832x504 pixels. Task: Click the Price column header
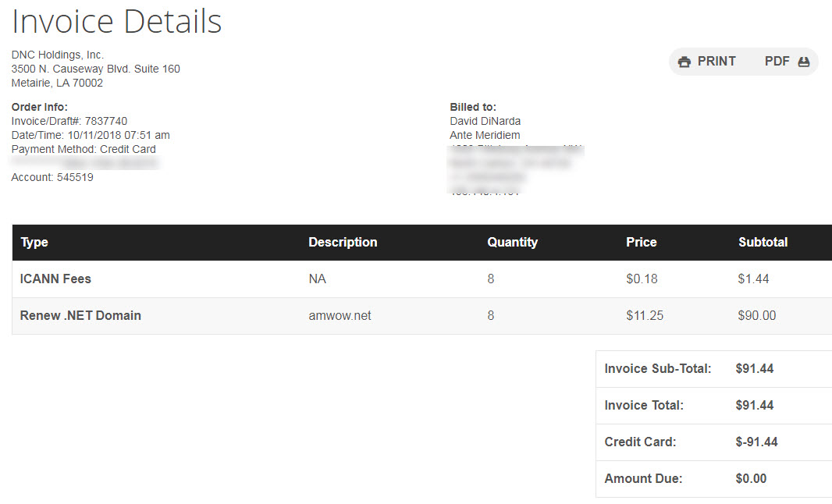point(641,243)
